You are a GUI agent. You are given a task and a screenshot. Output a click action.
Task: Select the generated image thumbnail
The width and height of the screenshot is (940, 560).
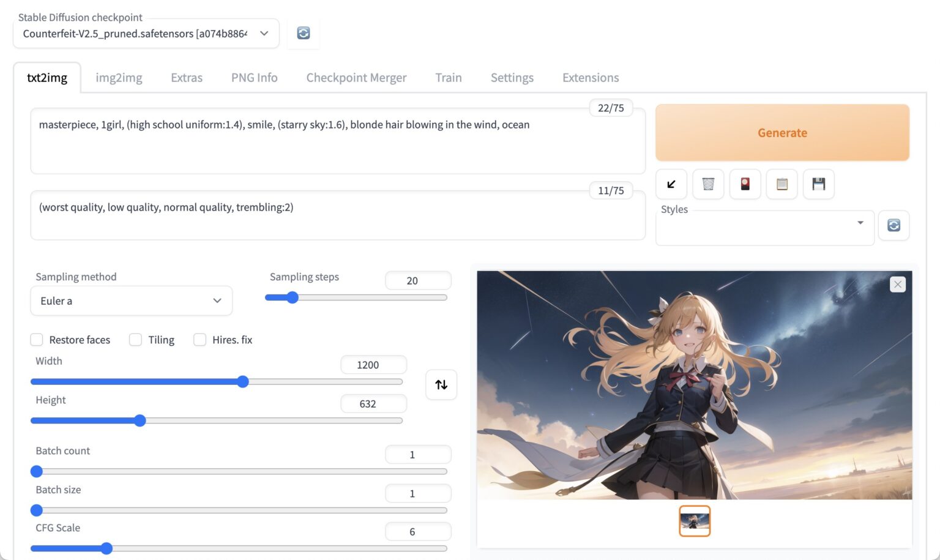click(x=695, y=521)
